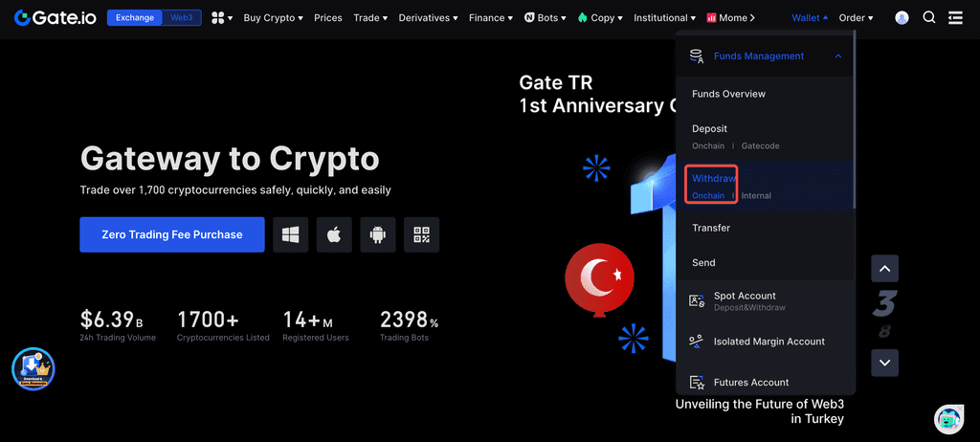Screen dimensions: 980x442
Task: Click the Apple download icon
Action: [334, 234]
